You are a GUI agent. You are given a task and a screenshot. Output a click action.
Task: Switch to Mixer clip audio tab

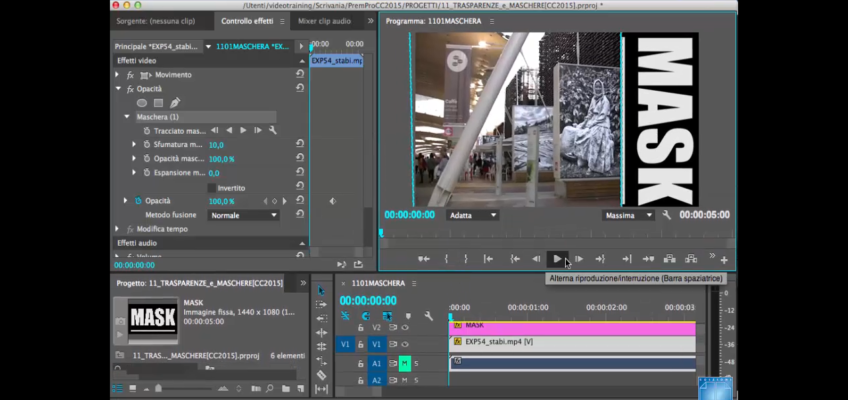tap(324, 21)
